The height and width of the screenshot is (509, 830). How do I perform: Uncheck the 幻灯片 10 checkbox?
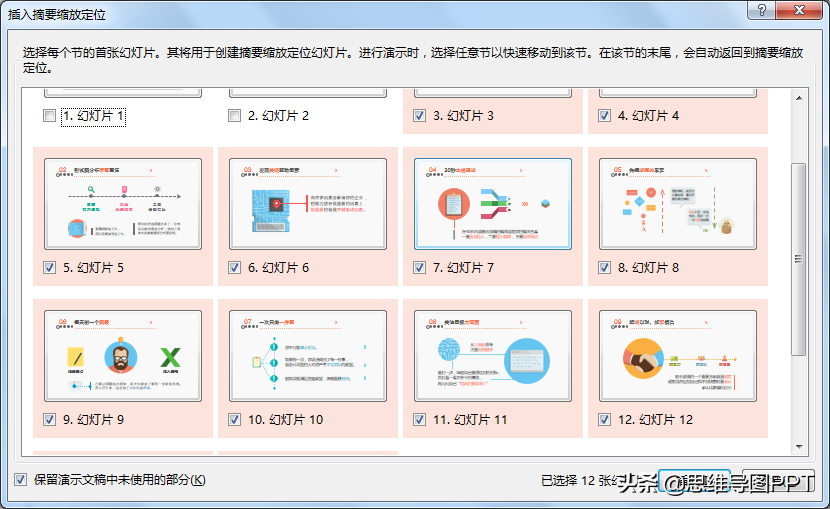pos(234,420)
